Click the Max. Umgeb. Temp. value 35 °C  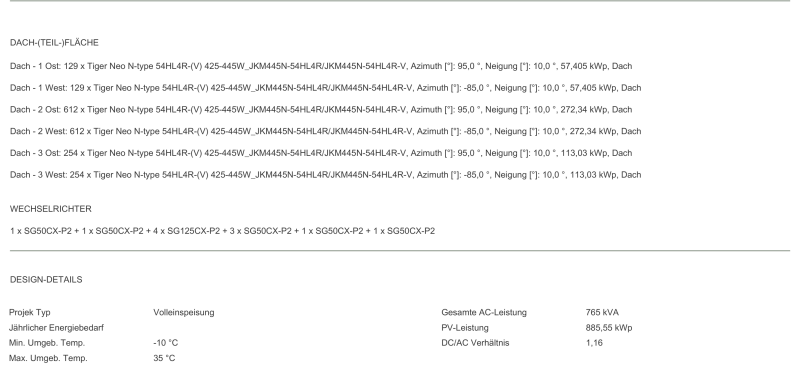(x=164, y=358)
